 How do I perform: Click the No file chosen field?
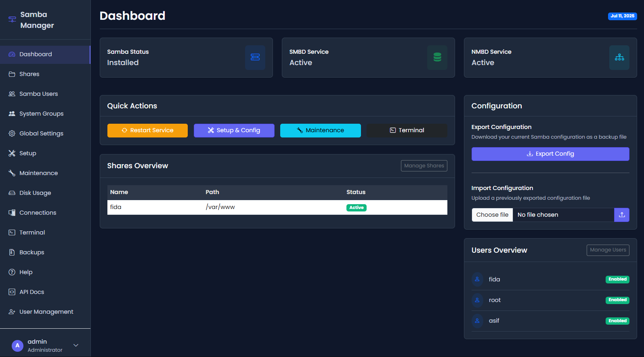click(563, 215)
